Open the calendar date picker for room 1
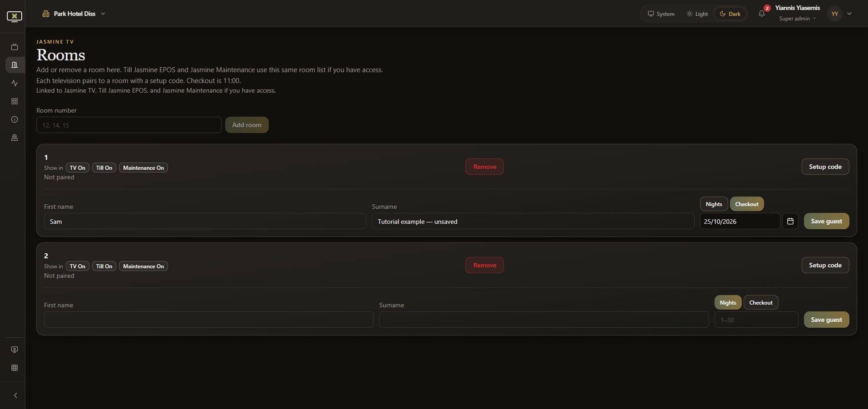Screen dimensions: 868x409 [x=790, y=221]
